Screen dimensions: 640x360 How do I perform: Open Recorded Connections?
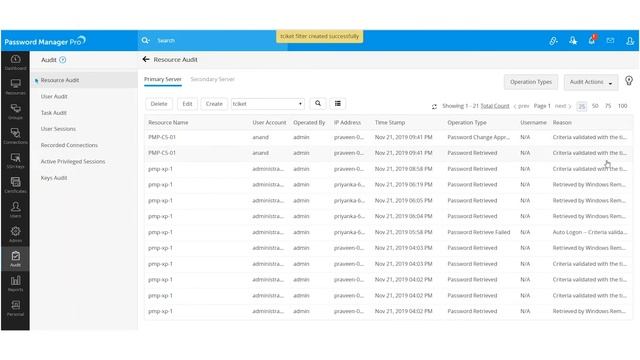(69, 145)
